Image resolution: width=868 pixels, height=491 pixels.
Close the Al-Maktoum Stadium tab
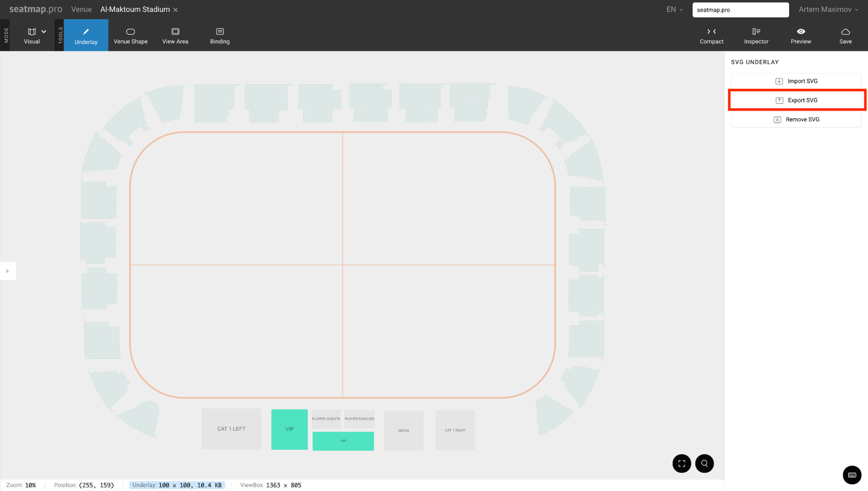click(x=176, y=10)
